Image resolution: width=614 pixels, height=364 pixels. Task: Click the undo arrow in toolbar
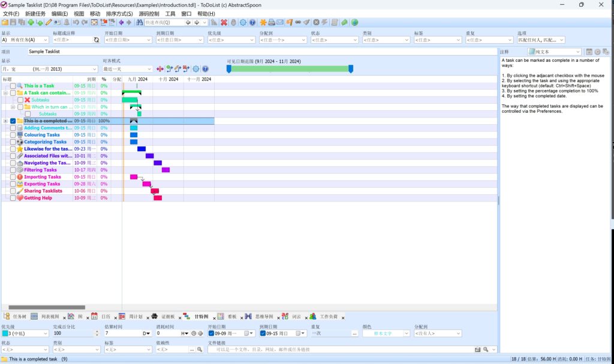76,22
